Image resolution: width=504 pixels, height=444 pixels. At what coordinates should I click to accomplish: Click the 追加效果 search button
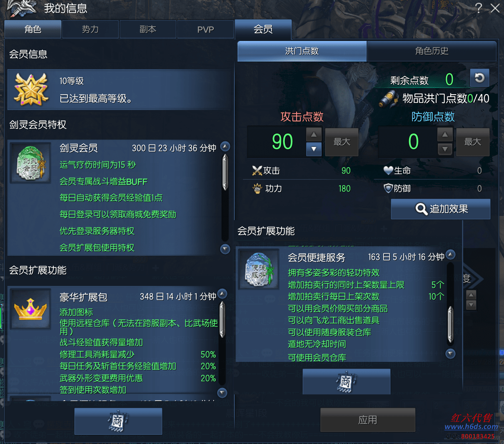(441, 209)
